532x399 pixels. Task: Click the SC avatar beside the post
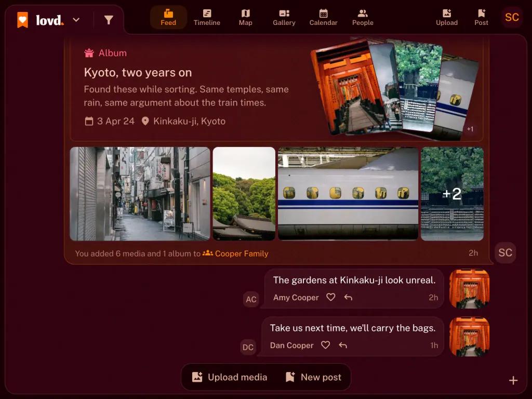(x=505, y=253)
